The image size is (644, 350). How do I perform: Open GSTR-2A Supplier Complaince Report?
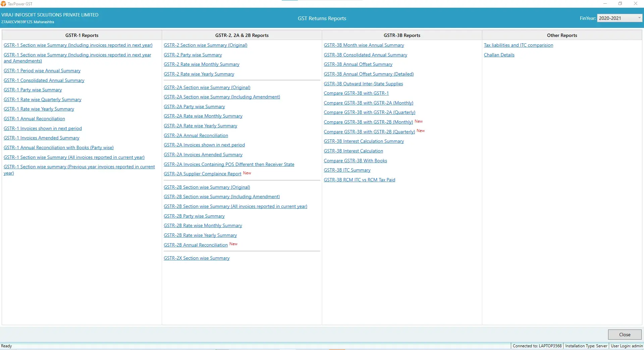(203, 174)
